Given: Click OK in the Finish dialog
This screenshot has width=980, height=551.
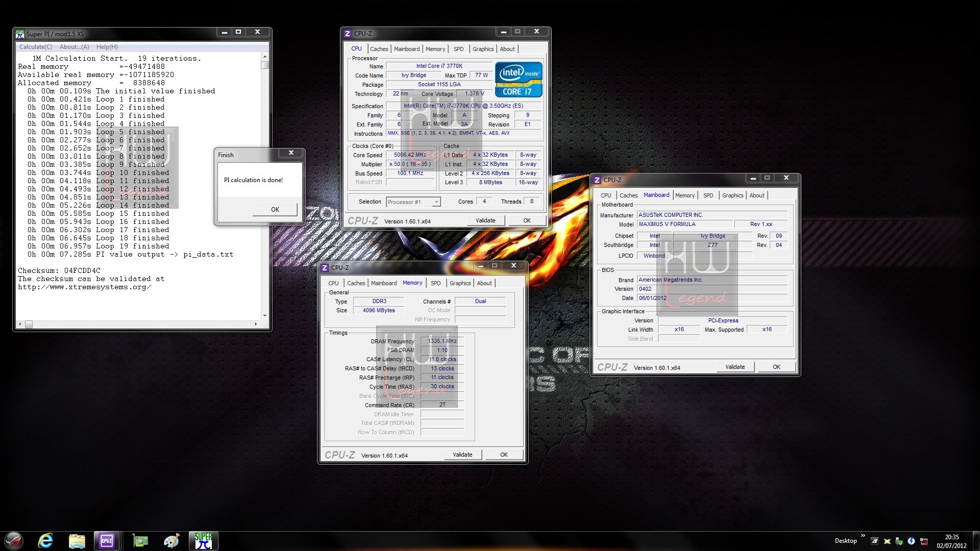Looking at the screenshot, I should click(x=275, y=209).
